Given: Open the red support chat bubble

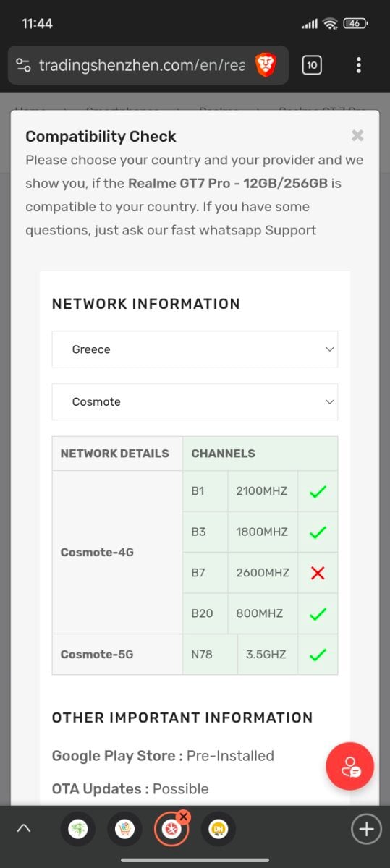Looking at the screenshot, I should 350,766.
